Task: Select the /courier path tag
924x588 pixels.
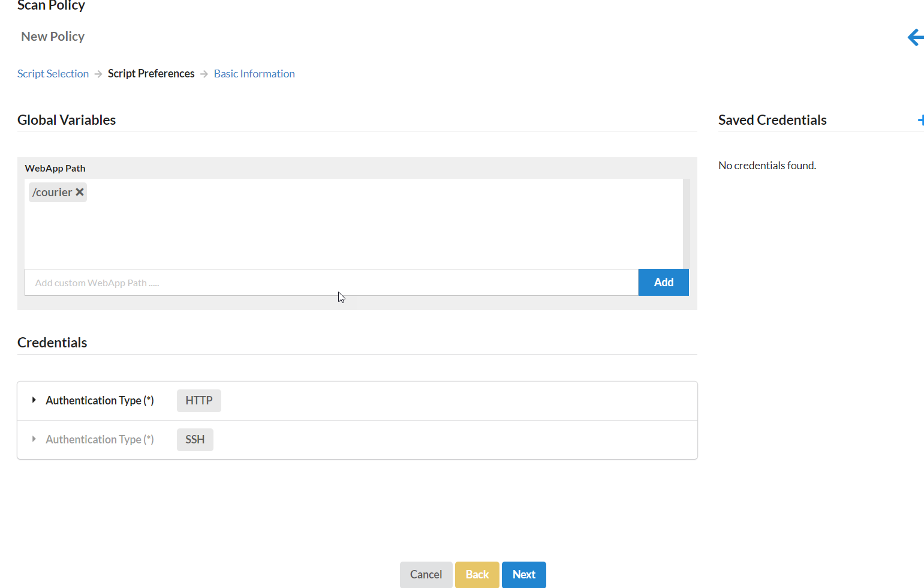Action: [x=52, y=193]
